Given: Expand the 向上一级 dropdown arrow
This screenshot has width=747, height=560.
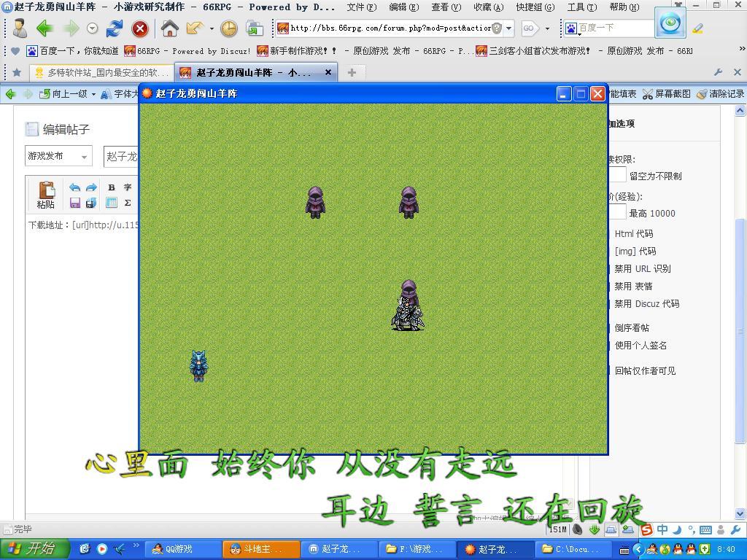Looking at the screenshot, I should pos(93,94).
